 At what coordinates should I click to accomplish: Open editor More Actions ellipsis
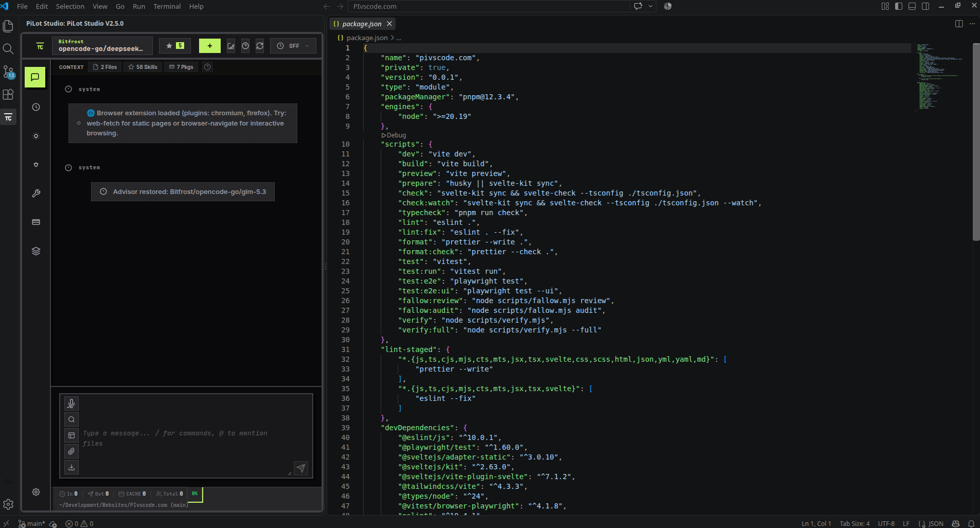(972, 24)
